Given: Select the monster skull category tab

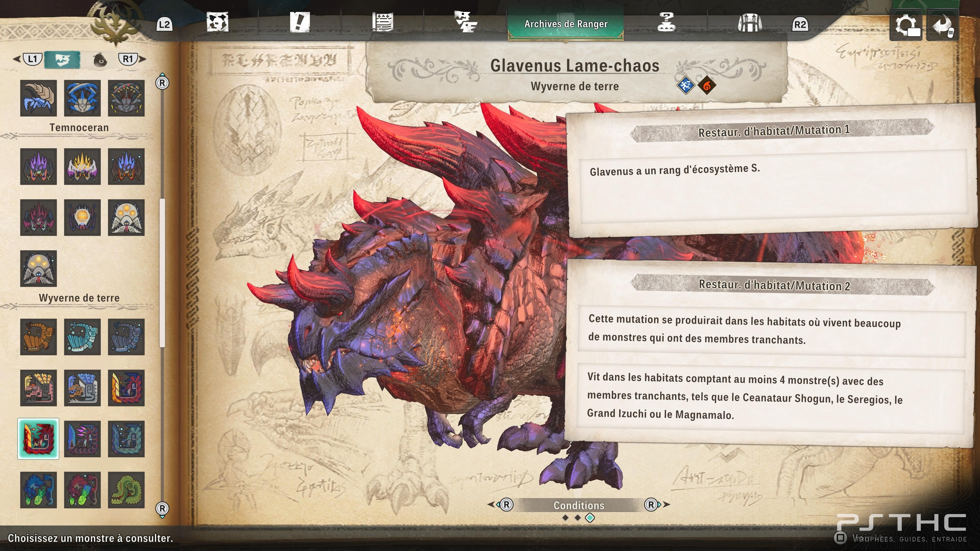Looking at the screenshot, I should 62,60.
